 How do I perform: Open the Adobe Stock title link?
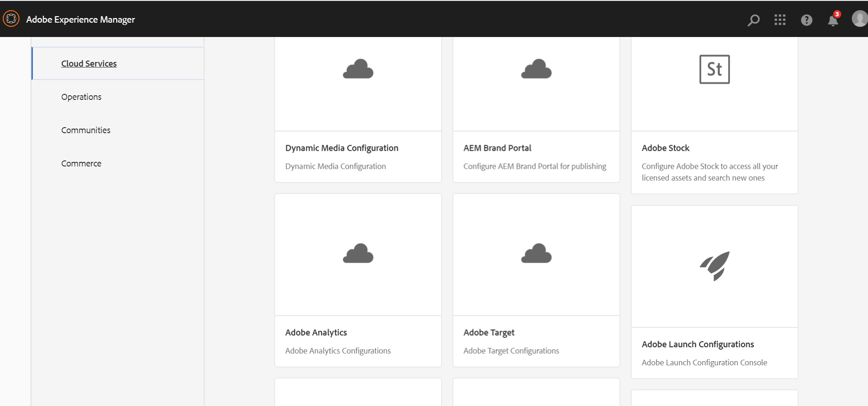665,148
